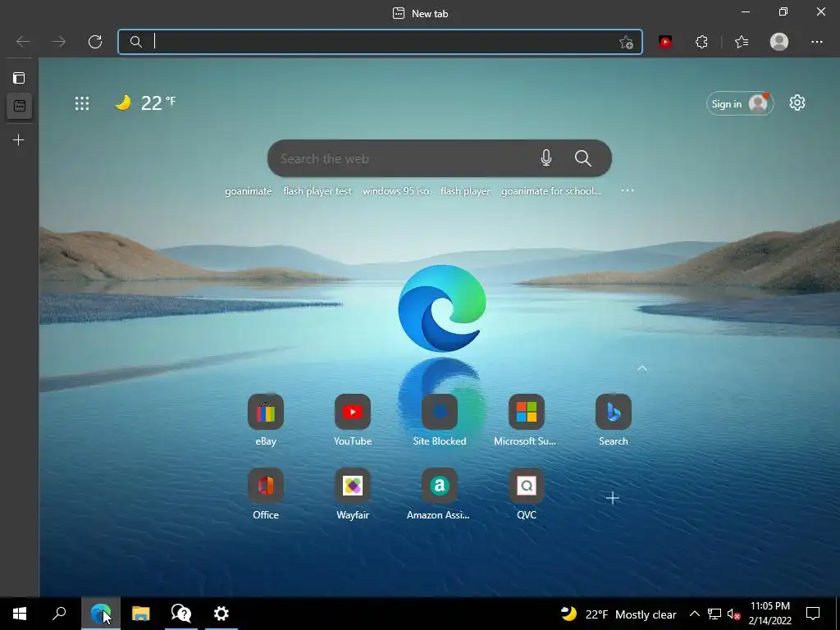The image size is (840, 630).
Task: Click the Sign in button
Action: pyautogui.click(x=740, y=104)
